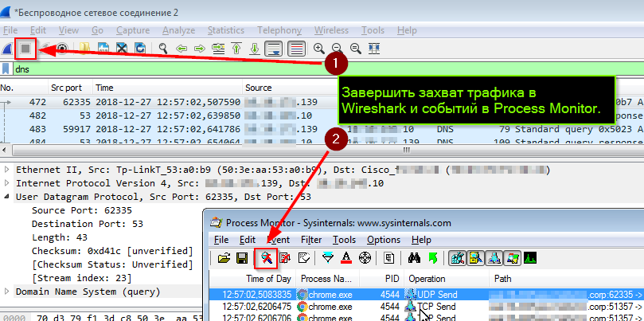This screenshot has width=644, height=321.
Task: Open Wireshark capture options
Action: coord(61,49)
